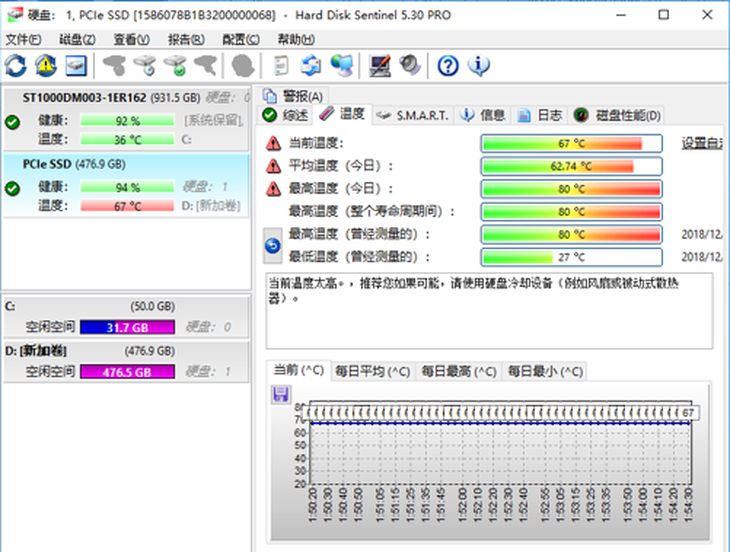The width and height of the screenshot is (730, 552).
Task: Open the configuration monitor-with-pen toolbar icon
Action: coord(380,65)
